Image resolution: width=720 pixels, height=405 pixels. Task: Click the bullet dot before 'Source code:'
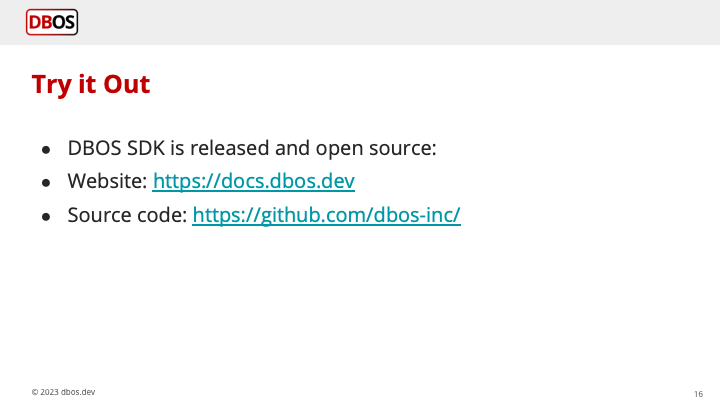46,217
